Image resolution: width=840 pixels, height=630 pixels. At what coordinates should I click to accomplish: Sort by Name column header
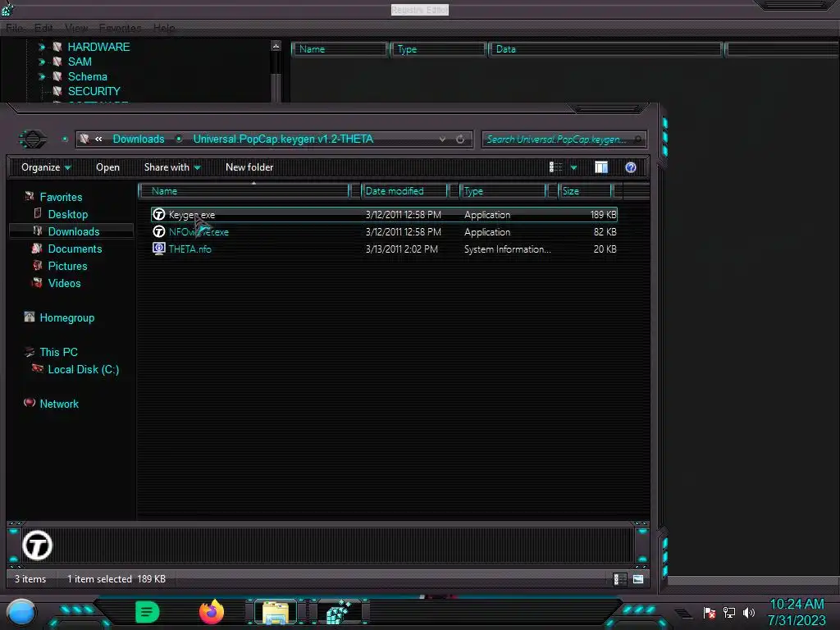244,191
